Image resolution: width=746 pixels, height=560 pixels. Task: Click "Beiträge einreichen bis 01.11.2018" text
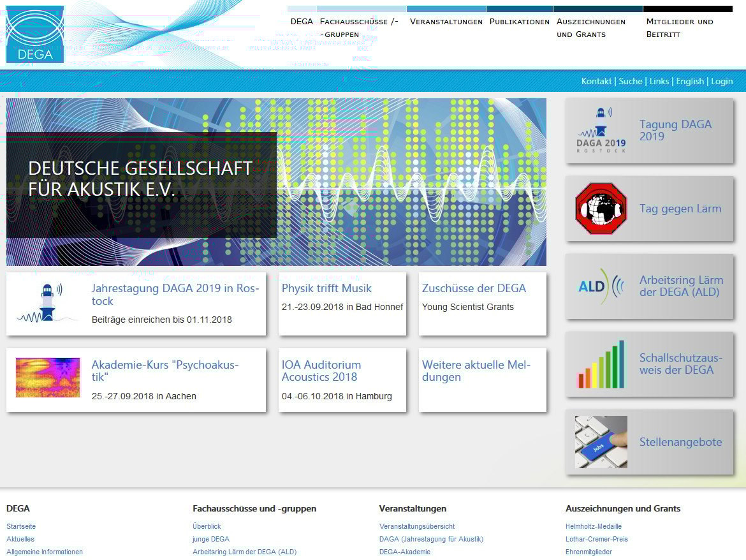(162, 320)
